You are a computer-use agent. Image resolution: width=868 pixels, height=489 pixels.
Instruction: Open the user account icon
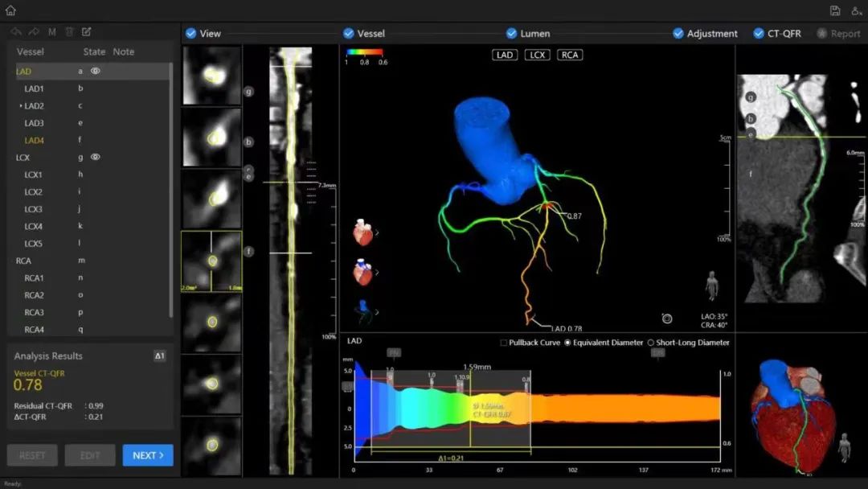[857, 10]
